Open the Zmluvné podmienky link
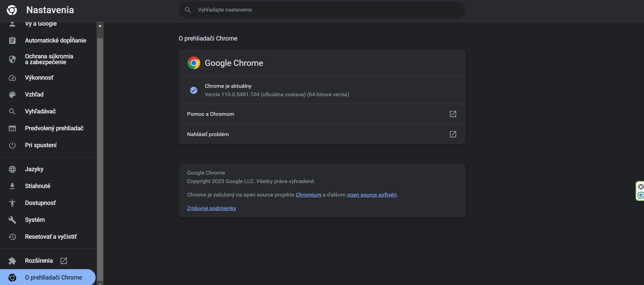The width and height of the screenshot is (644, 285). 211,208
